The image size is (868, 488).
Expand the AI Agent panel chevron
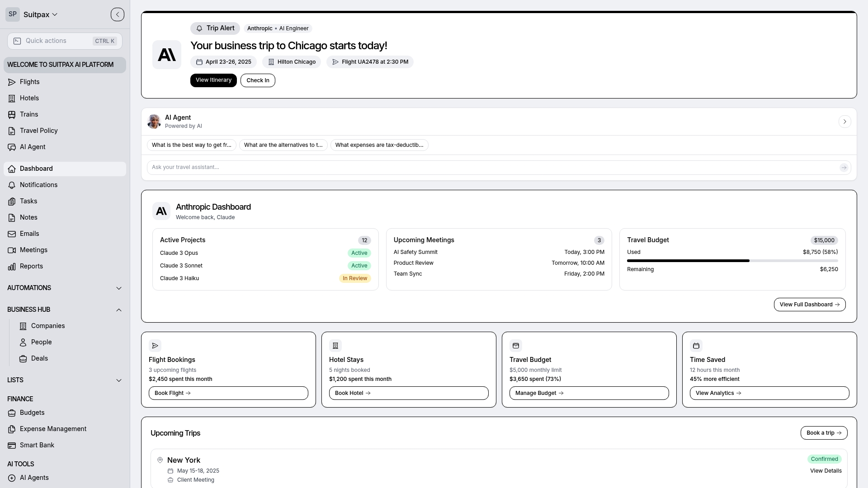click(844, 122)
